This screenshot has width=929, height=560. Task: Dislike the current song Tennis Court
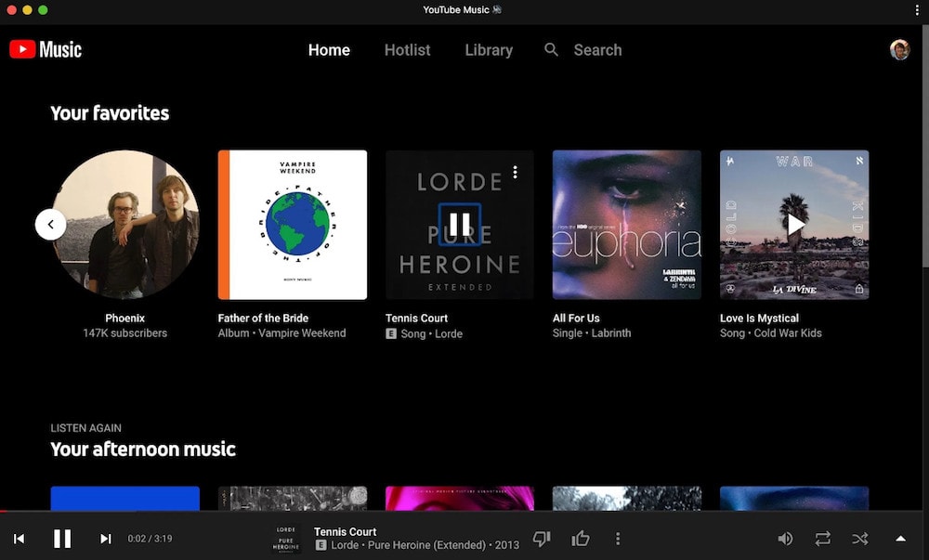click(541, 539)
